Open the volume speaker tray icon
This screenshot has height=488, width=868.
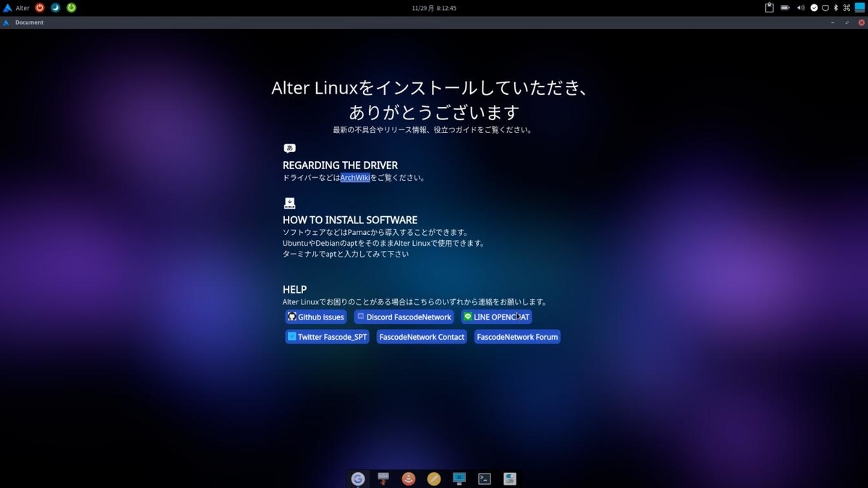click(801, 8)
